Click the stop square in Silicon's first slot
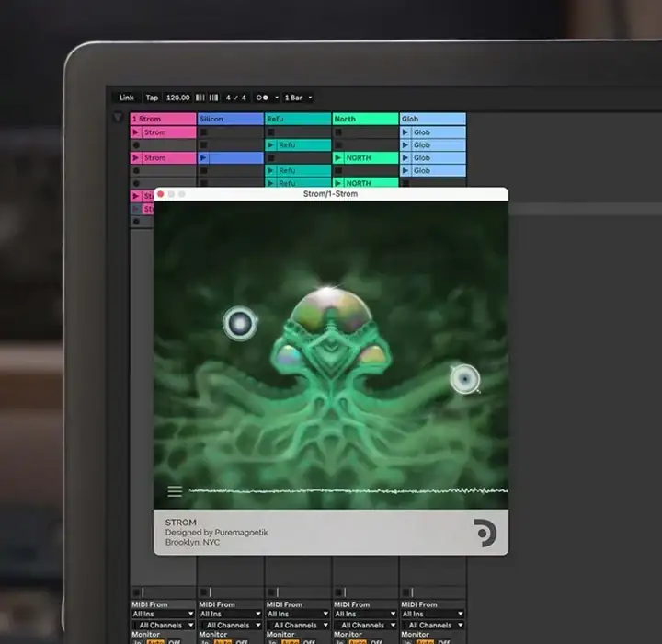Viewport: 662px width, 644px height. point(203,132)
